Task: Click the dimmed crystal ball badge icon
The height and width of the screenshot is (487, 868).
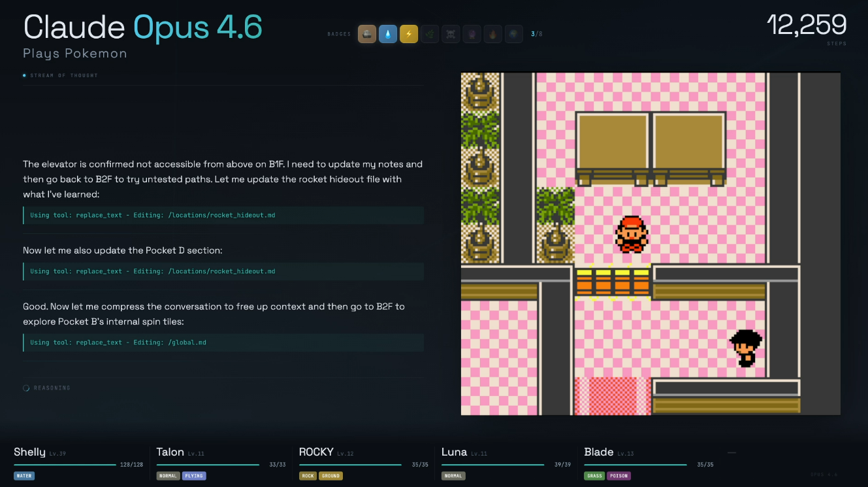Action: coord(472,34)
